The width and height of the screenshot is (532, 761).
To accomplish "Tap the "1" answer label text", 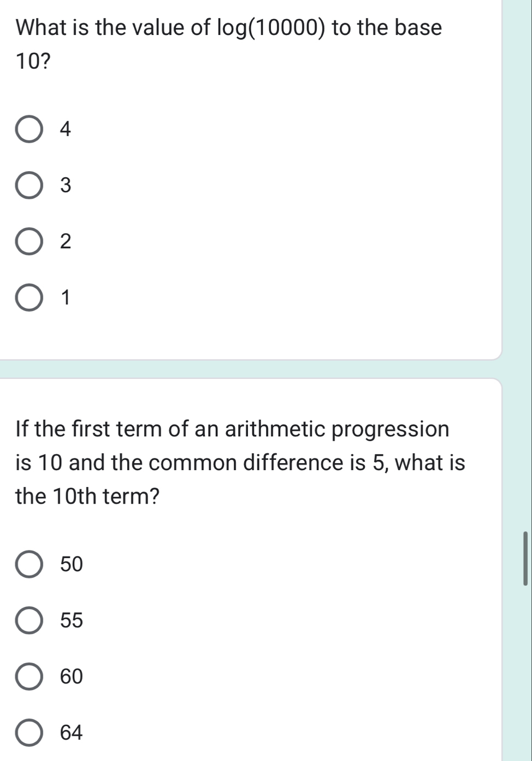I will tap(66, 298).
